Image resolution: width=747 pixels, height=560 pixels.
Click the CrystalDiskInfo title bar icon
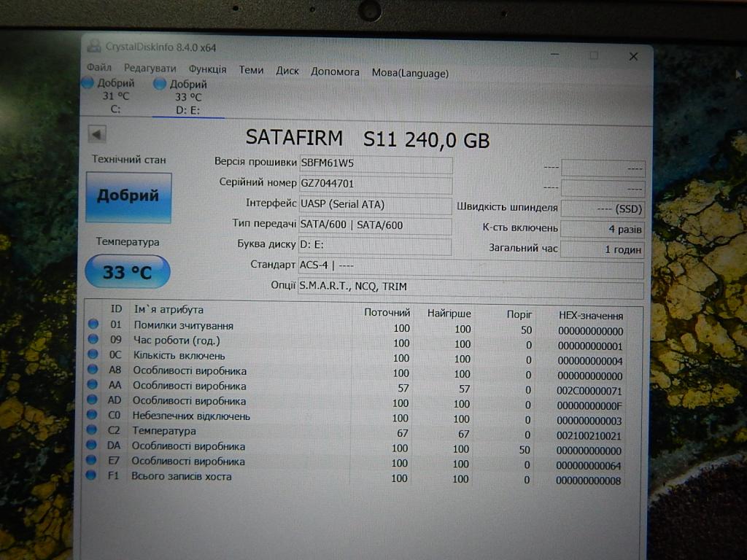tap(94, 46)
